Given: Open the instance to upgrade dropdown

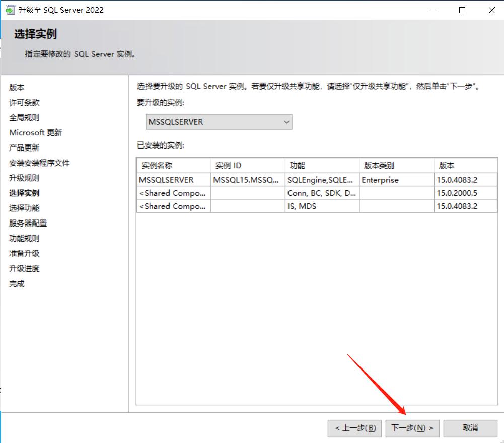Looking at the screenshot, I should point(219,122).
